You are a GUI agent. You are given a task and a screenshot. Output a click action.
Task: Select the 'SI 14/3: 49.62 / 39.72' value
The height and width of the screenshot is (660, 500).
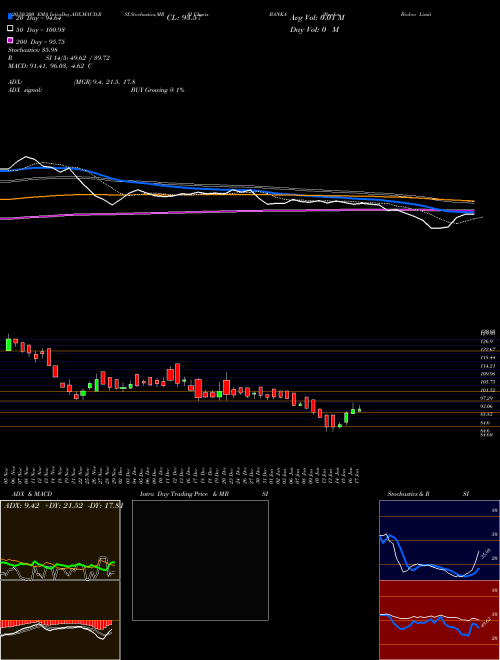tap(78, 58)
